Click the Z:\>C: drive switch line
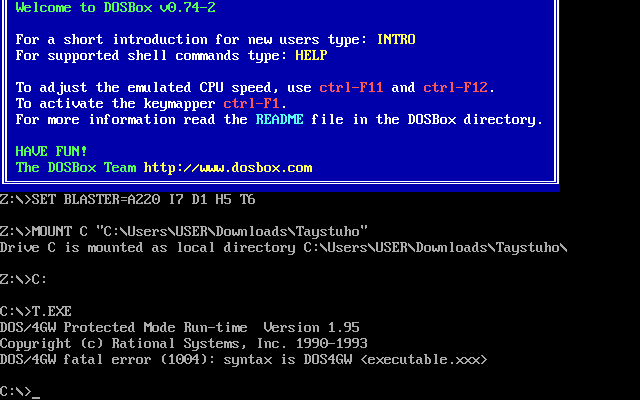 (24, 279)
